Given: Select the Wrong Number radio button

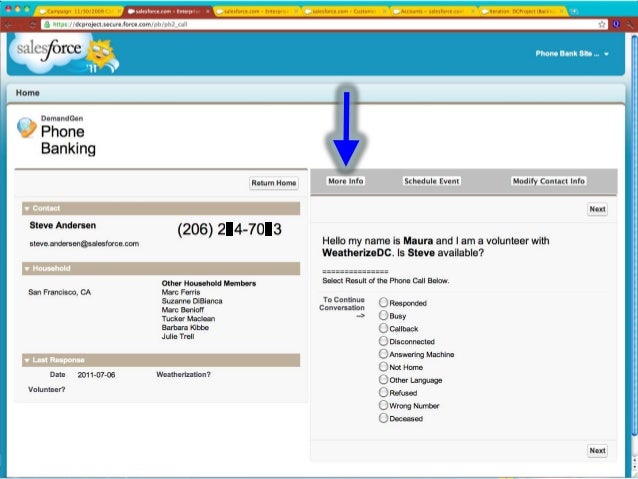Looking at the screenshot, I should tap(383, 405).
